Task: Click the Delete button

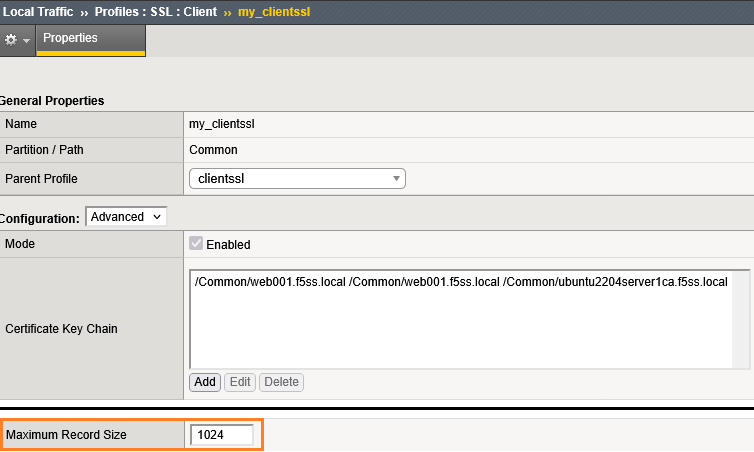Action: pyautogui.click(x=281, y=382)
